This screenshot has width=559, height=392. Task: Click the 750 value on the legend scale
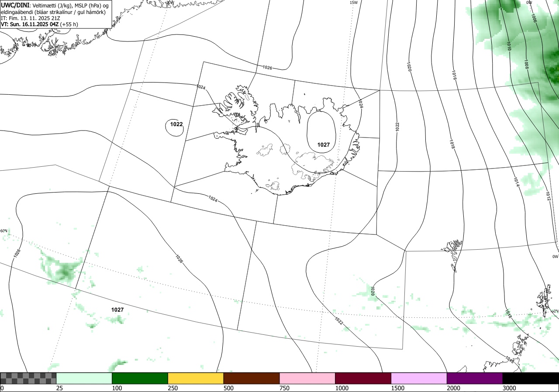click(285, 388)
